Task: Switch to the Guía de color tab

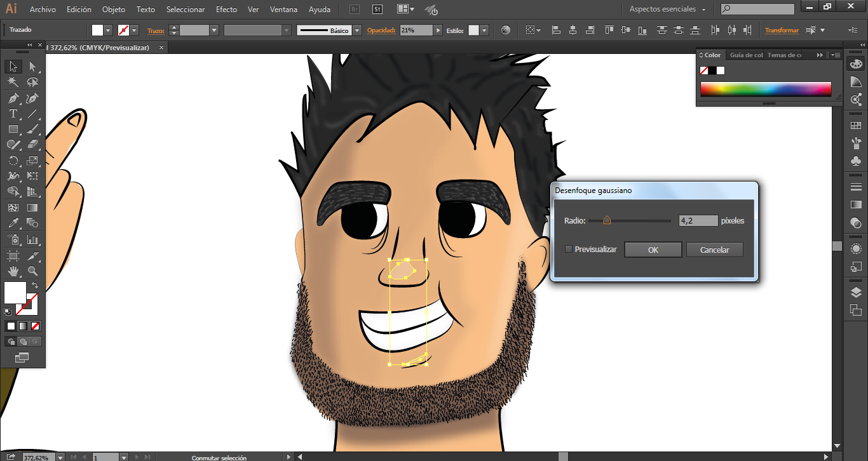Action: pos(746,55)
